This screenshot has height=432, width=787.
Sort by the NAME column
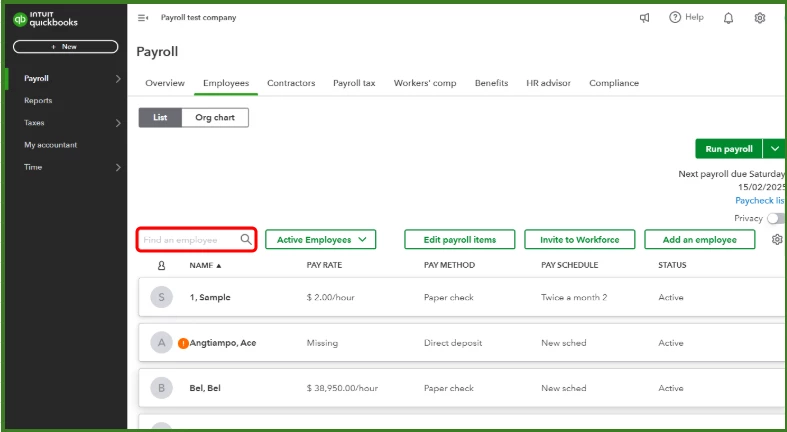pyautogui.click(x=205, y=265)
